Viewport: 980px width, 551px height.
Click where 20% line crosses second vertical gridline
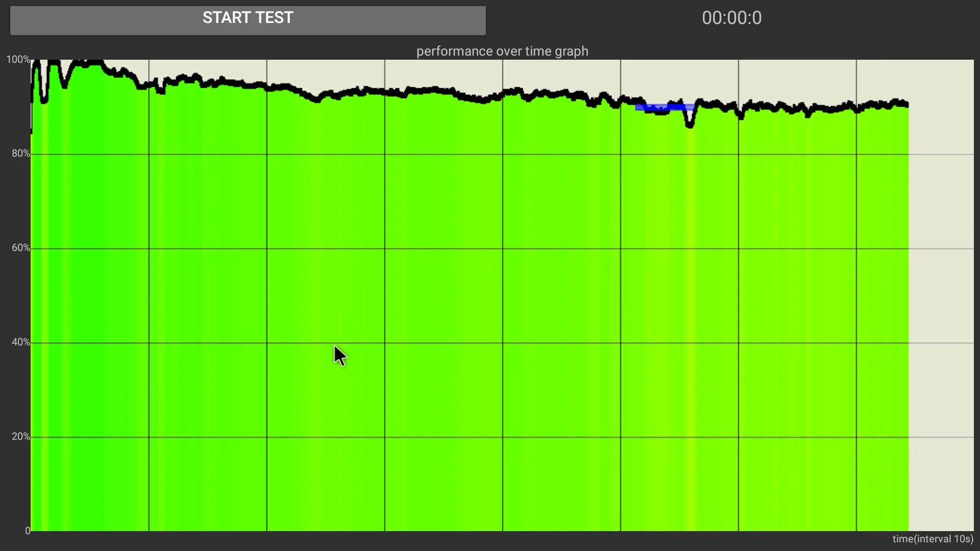coord(267,437)
